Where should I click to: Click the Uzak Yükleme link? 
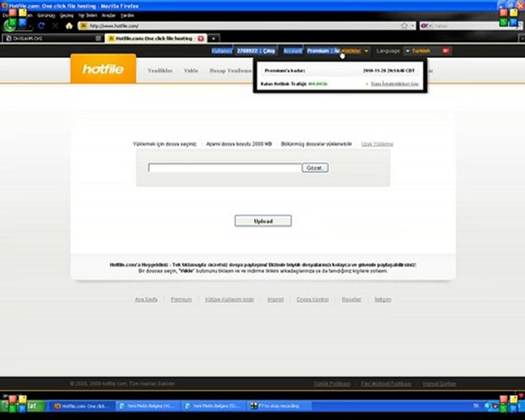(377, 144)
